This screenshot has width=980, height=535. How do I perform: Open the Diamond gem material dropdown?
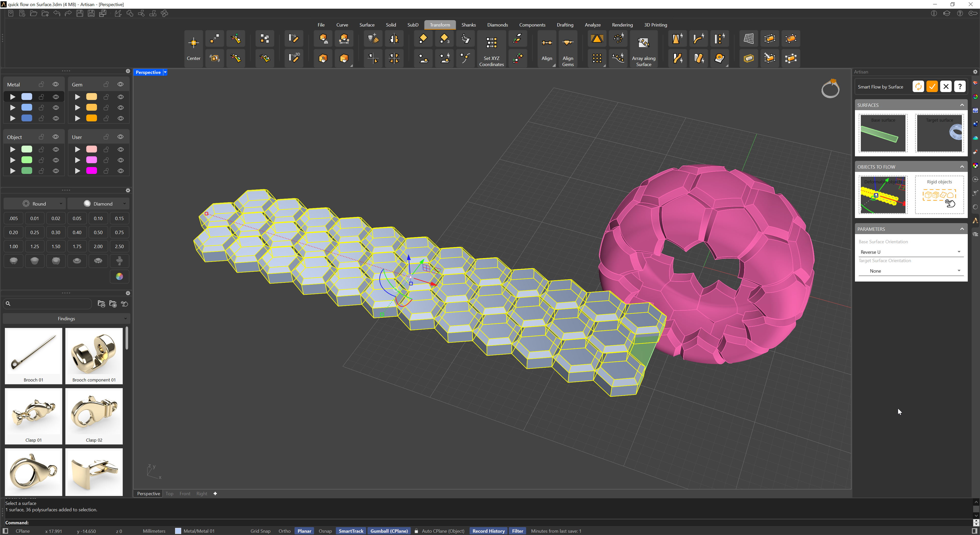point(99,204)
